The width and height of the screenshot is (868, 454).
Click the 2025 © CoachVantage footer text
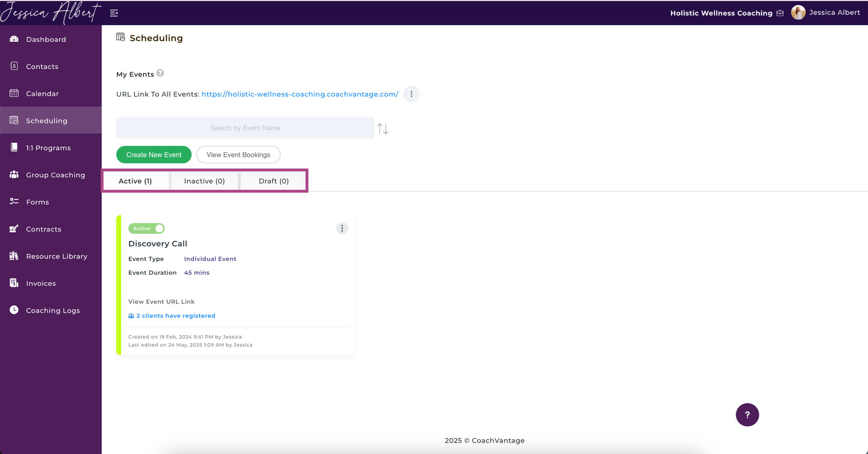click(485, 441)
